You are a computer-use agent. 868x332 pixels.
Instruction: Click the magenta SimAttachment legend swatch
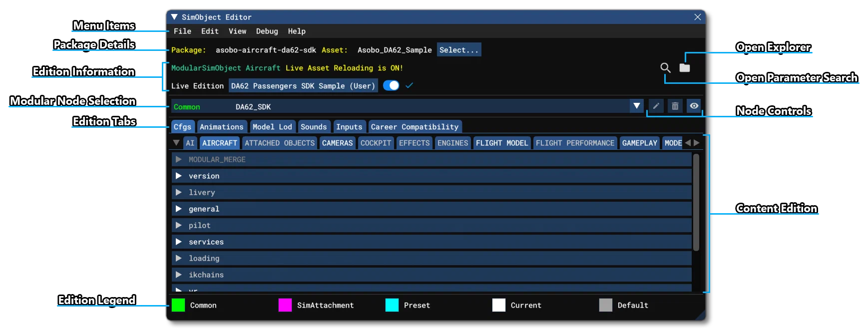[x=285, y=305]
